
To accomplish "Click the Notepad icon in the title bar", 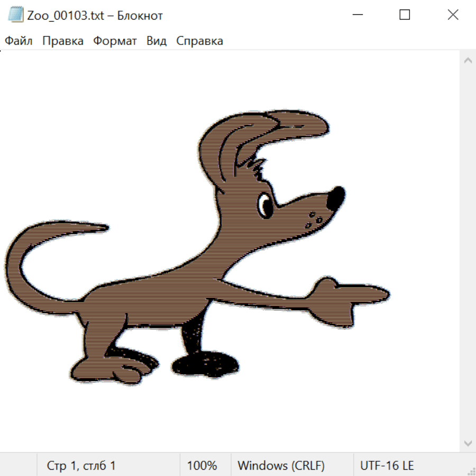I will [x=15, y=15].
